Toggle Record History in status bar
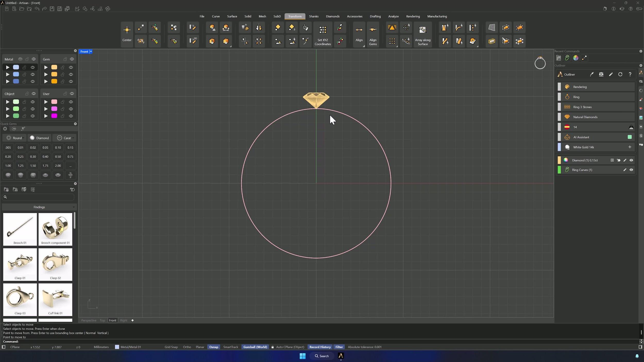Screen dimensions: 644x362 (x=320, y=347)
